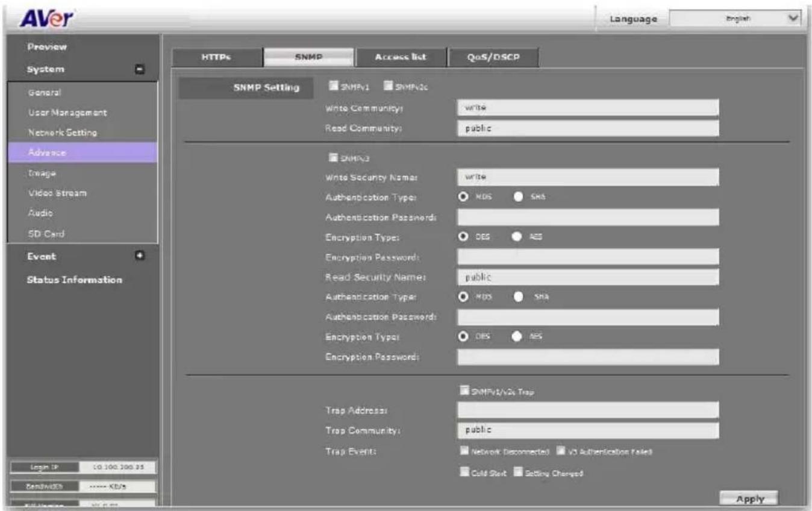The height and width of the screenshot is (511, 812).
Task: Switch to the SNMP tab
Action: [x=308, y=57]
